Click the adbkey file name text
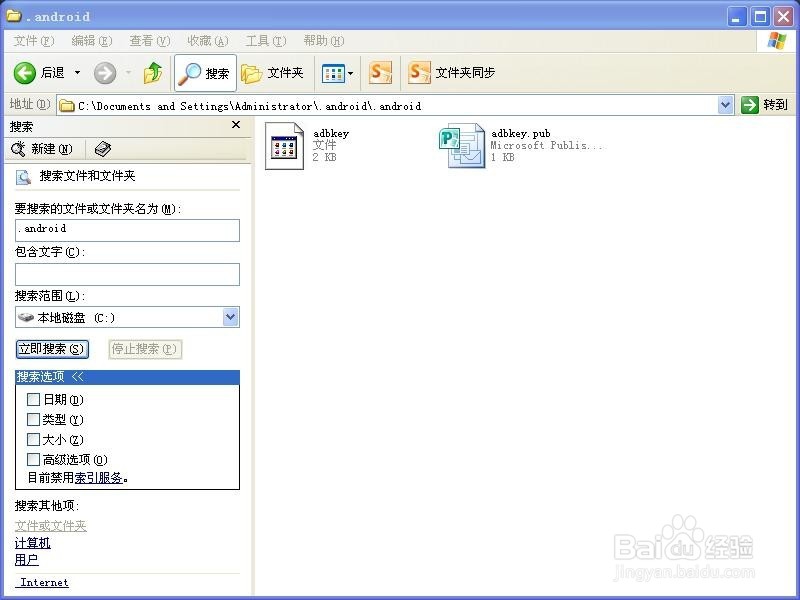The height and width of the screenshot is (600, 800). (x=331, y=134)
